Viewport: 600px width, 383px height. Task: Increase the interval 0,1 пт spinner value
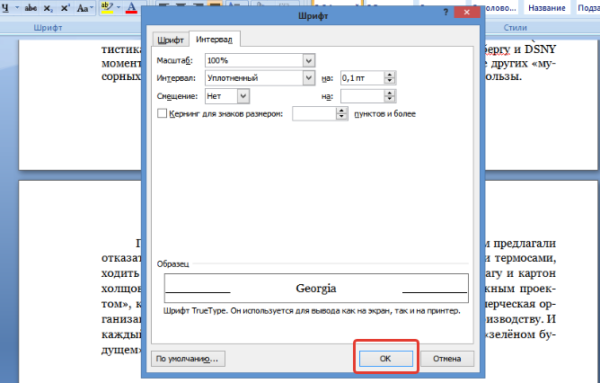click(x=390, y=75)
